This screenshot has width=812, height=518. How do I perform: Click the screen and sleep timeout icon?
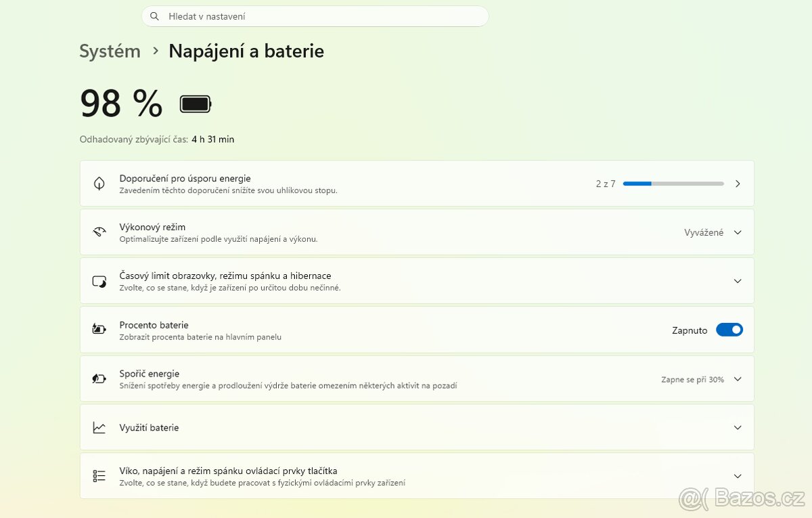click(x=99, y=281)
